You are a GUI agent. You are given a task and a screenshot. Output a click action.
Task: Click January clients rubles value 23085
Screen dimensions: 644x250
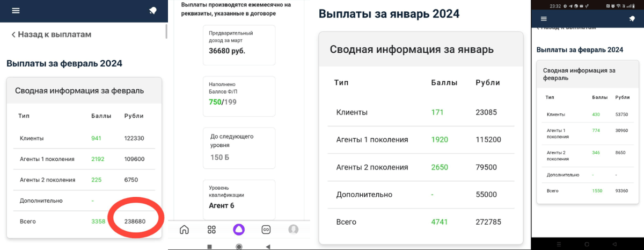point(486,112)
